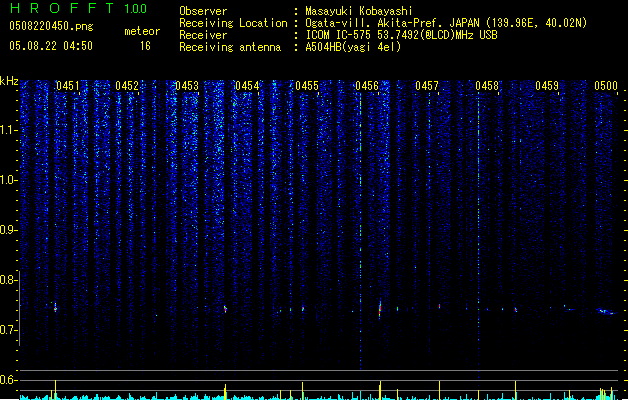Click the 1.0 kHz axis label
629x400 pixels.
[x=8, y=180]
